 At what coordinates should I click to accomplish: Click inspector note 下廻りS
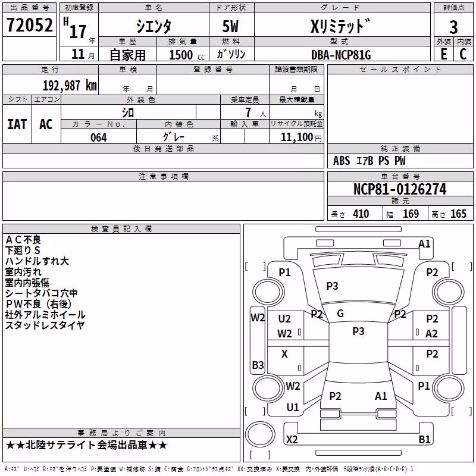tap(23, 250)
